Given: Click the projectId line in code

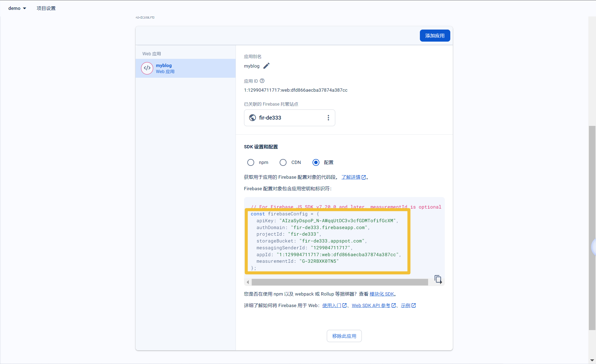Looking at the screenshot, I should click(x=289, y=234).
